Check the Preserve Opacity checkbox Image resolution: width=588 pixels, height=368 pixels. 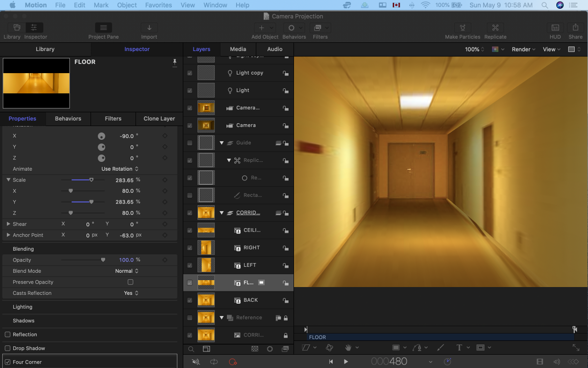pos(130,282)
